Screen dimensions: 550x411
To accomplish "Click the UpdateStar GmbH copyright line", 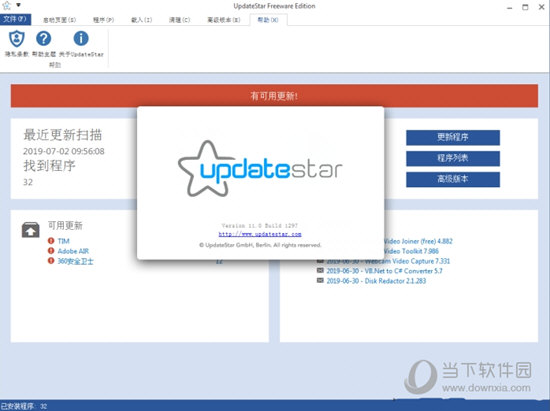I will (x=260, y=245).
